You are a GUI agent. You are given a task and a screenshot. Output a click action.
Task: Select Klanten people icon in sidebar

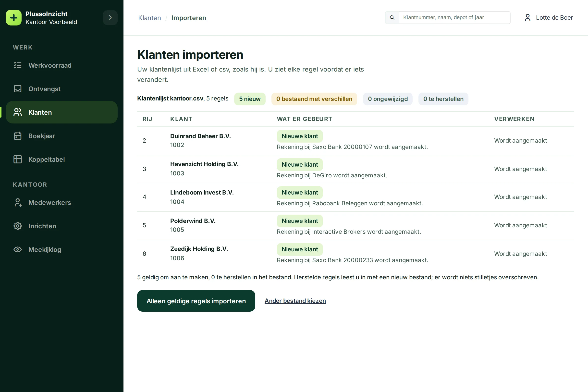(x=17, y=112)
